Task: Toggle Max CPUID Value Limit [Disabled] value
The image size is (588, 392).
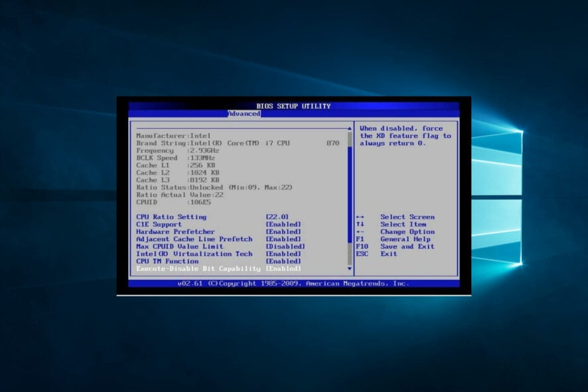Action: pos(285,246)
